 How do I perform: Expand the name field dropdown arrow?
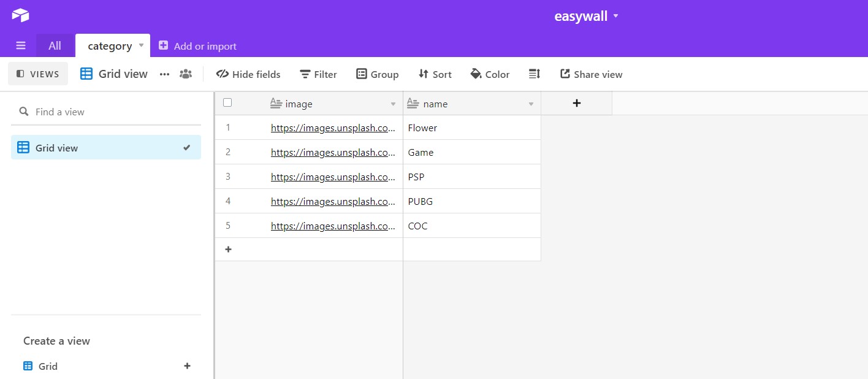point(531,104)
